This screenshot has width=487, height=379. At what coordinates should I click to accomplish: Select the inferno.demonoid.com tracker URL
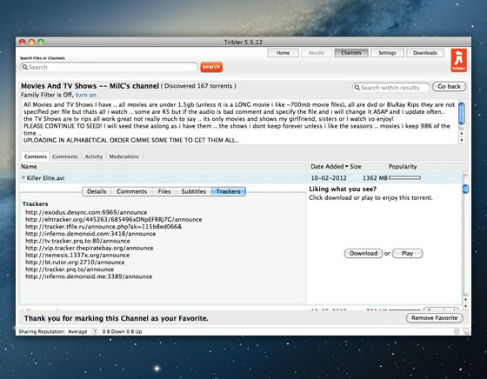point(90,234)
